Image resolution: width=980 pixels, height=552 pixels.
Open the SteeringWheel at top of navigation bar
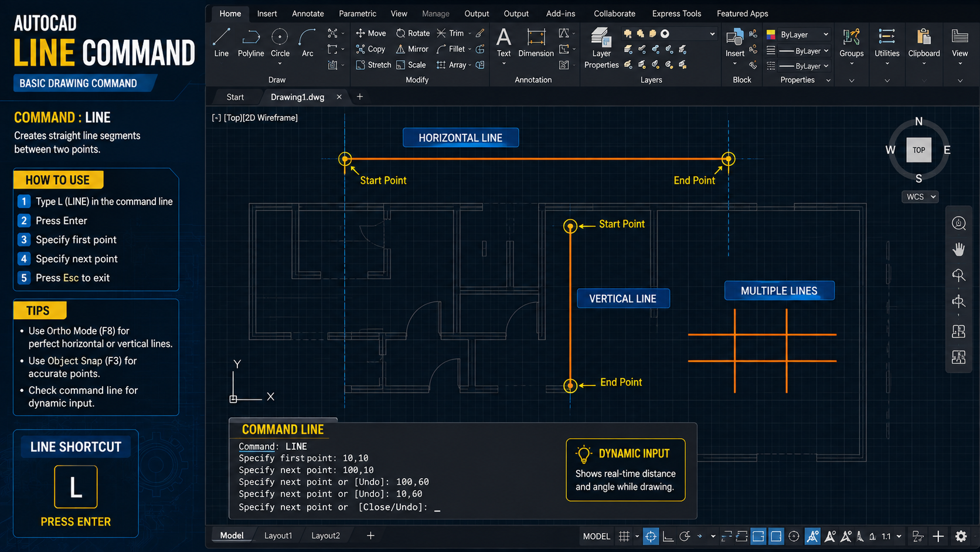pyautogui.click(x=959, y=223)
